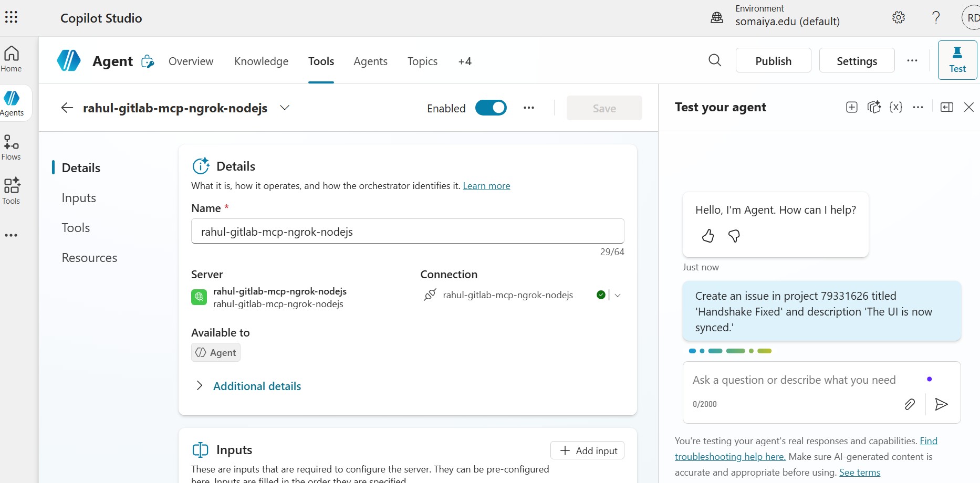The width and height of the screenshot is (980, 483).
Task: Jump to Tools in the section nav
Action: tap(76, 228)
